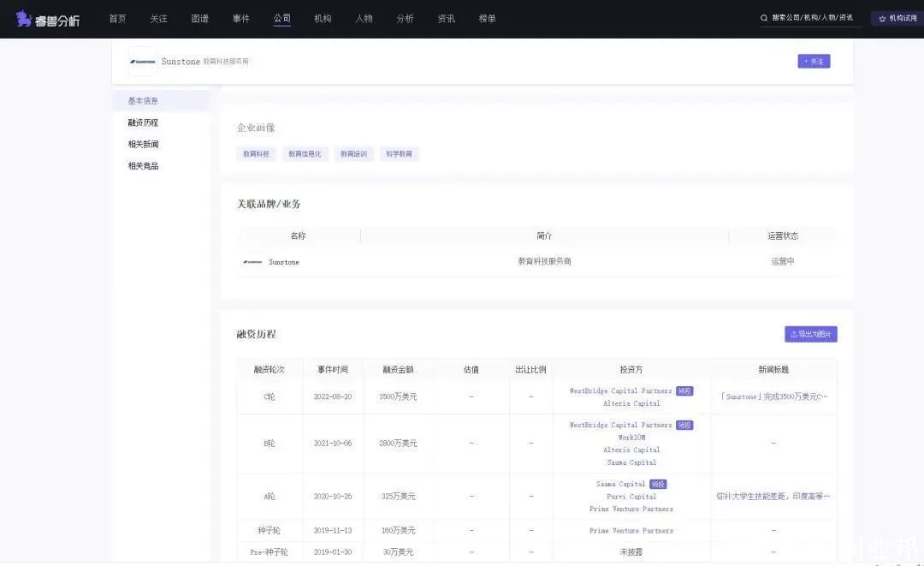Click the Sunstone logo in page header
The width and height of the screenshot is (924, 566).
click(143, 62)
